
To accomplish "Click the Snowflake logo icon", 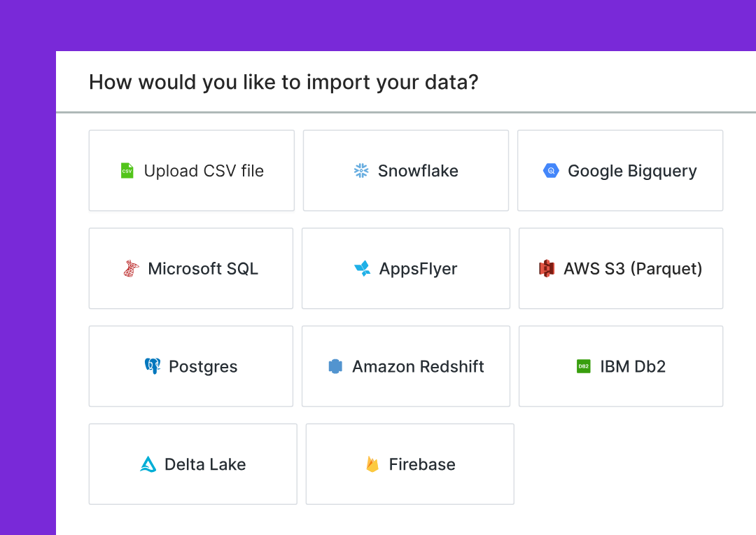I will tap(361, 171).
